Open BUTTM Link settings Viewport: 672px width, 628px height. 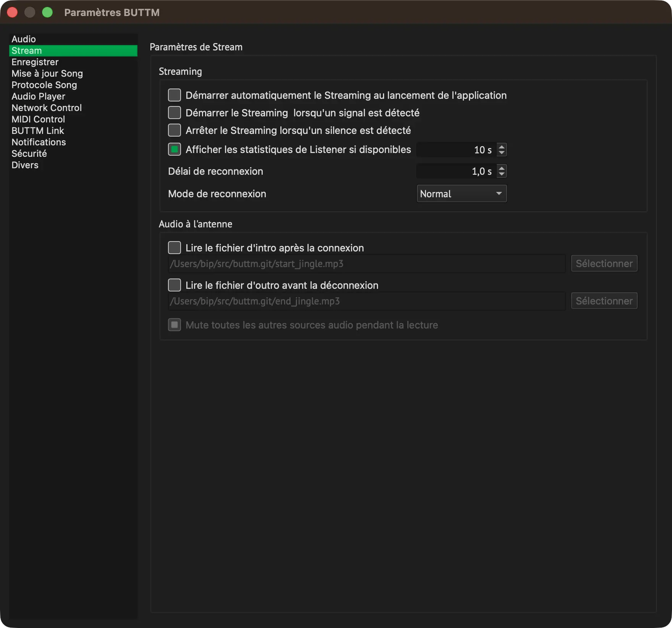[73, 130]
